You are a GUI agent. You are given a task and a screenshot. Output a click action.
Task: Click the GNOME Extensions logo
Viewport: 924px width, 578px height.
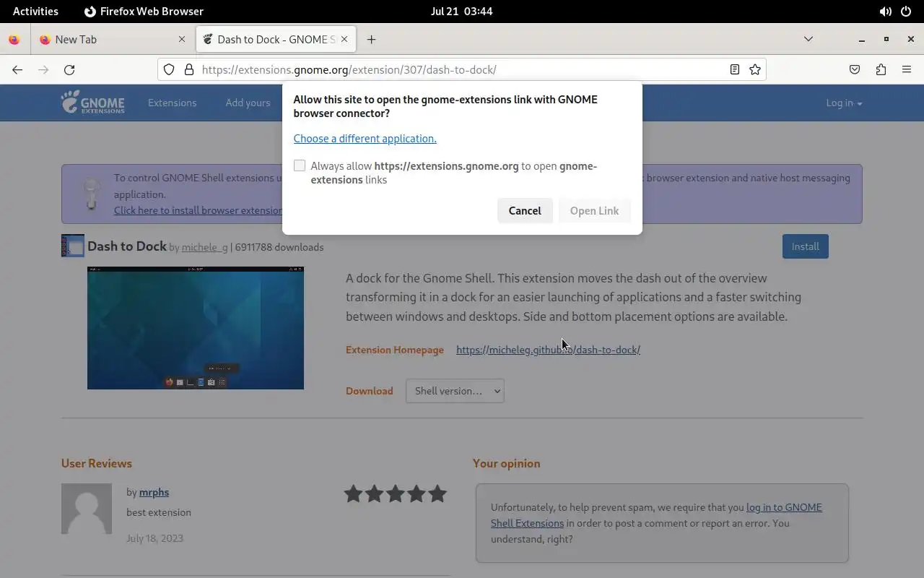(x=92, y=103)
